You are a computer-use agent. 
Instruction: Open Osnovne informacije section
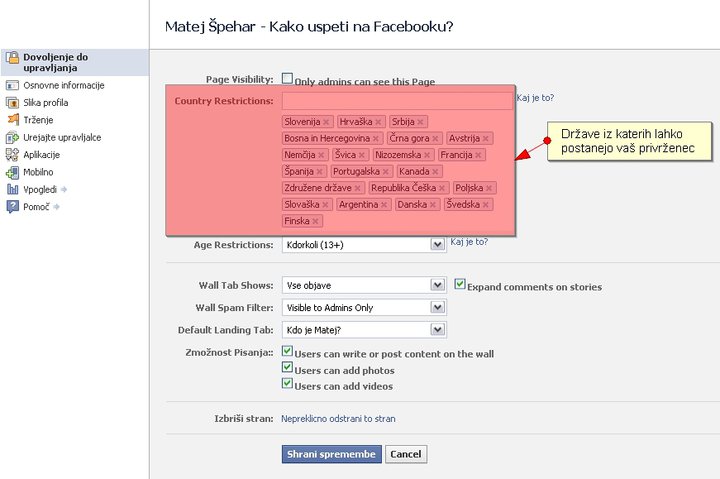pyautogui.click(x=64, y=85)
